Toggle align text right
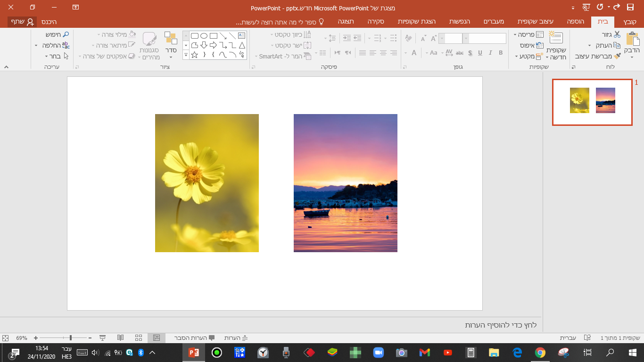This screenshot has height=362, width=644. tap(394, 53)
